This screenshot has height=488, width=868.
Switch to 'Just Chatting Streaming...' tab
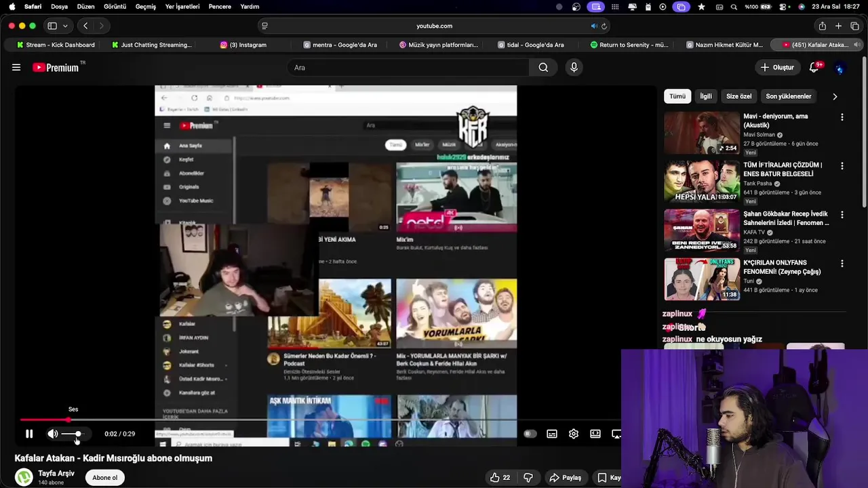coord(152,45)
